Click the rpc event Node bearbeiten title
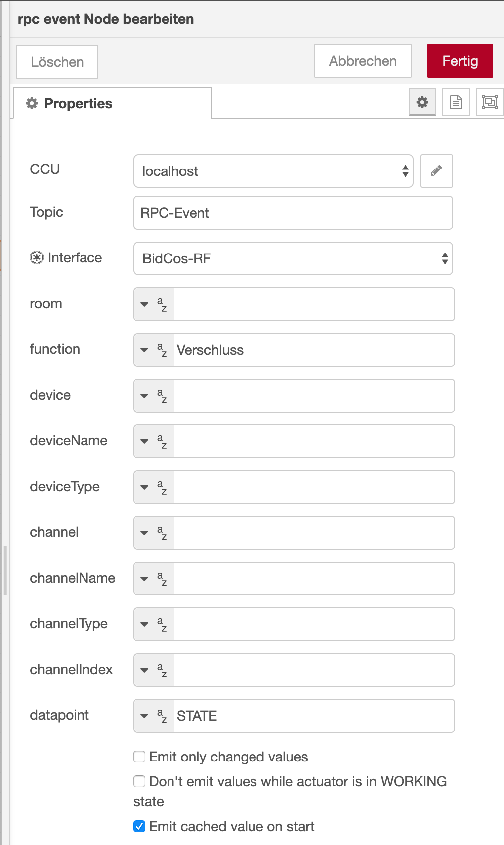Image resolution: width=504 pixels, height=845 pixels. coord(106,19)
